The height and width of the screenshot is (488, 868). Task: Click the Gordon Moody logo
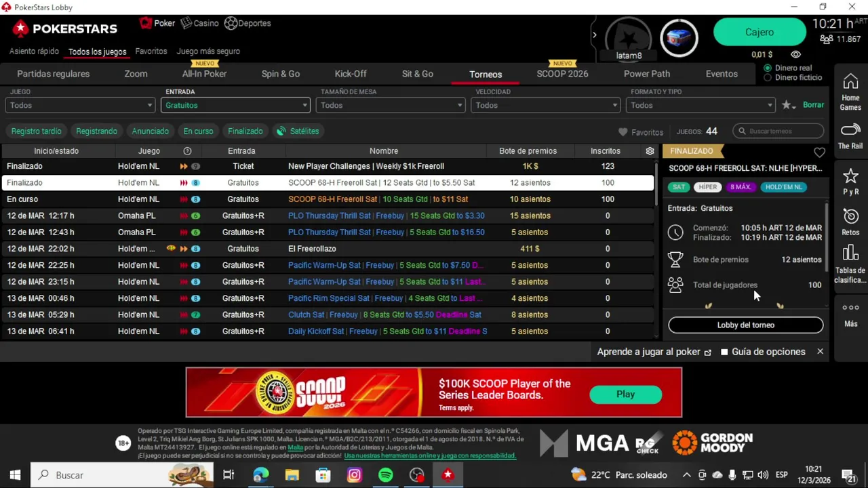tap(713, 443)
